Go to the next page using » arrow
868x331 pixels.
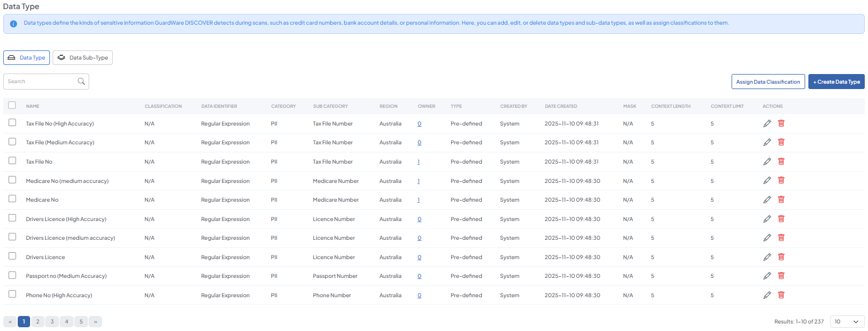pos(96,322)
